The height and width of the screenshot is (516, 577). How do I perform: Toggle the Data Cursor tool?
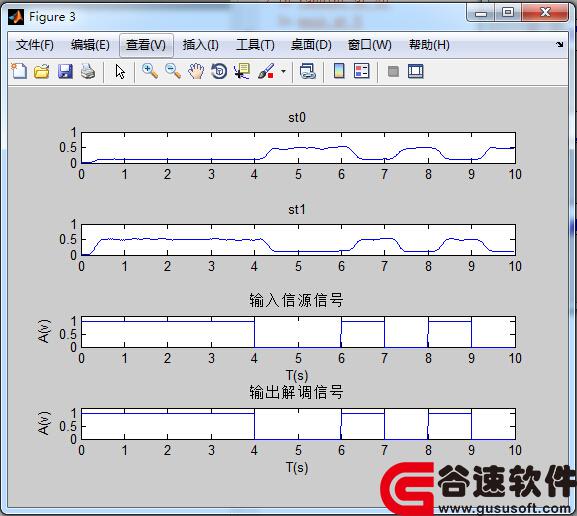242,71
